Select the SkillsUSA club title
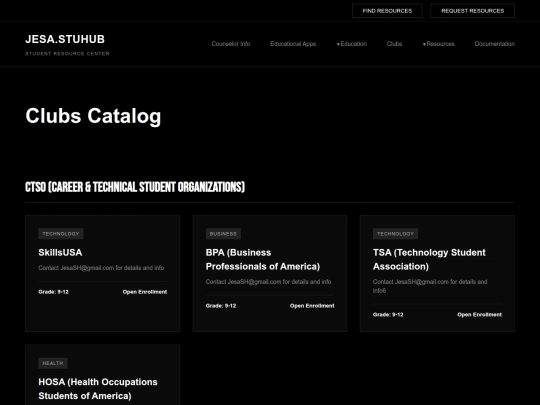This screenshot has width=540, height=405. (60, 252)
